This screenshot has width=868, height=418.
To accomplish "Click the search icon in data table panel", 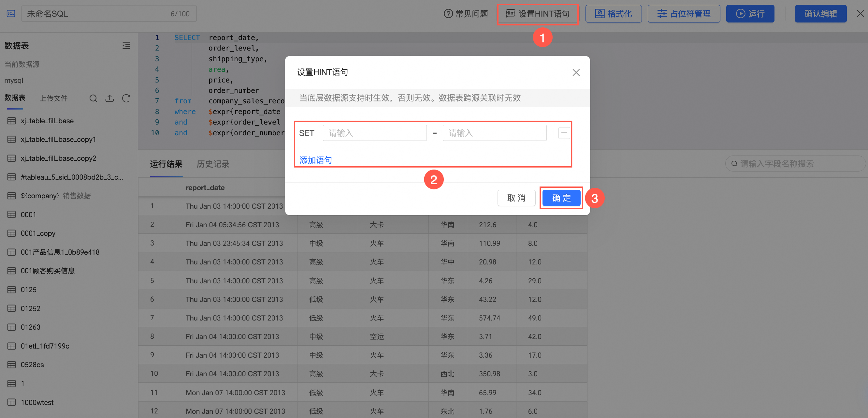I will click(x=93, y=98).
